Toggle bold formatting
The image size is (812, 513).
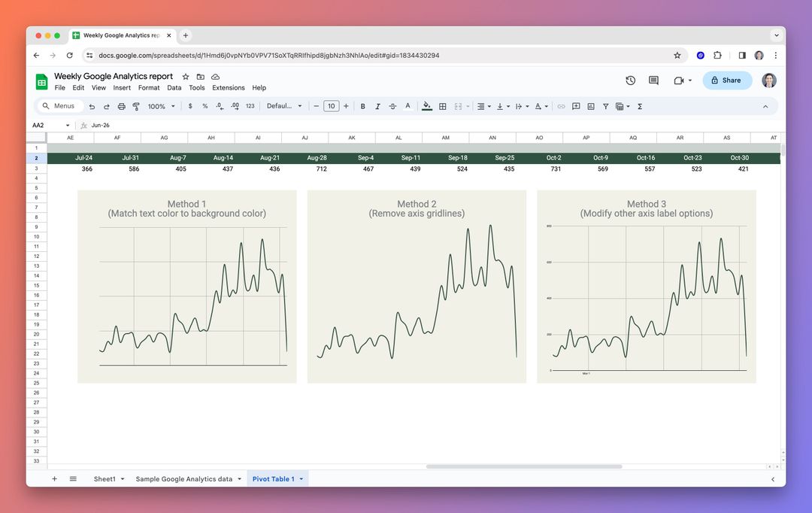362,106
